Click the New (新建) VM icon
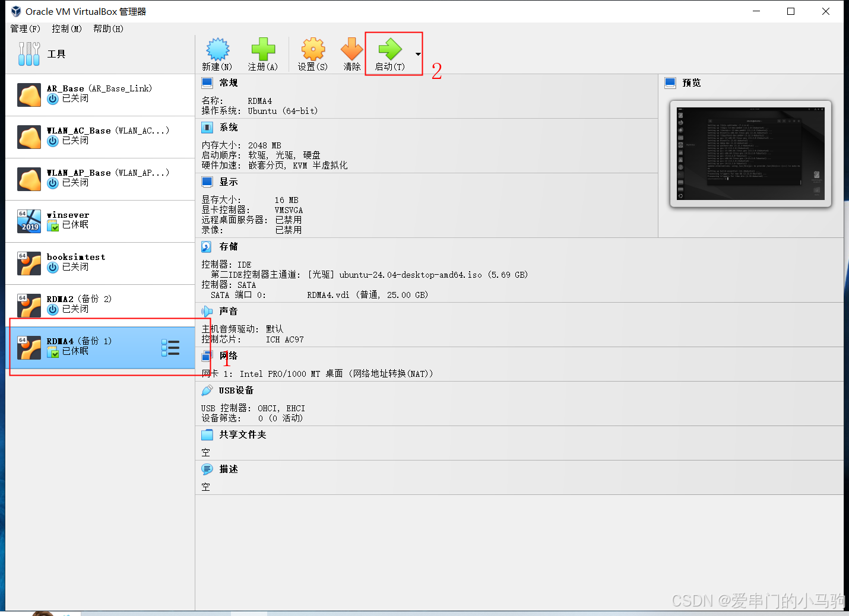 pos(217,49)
